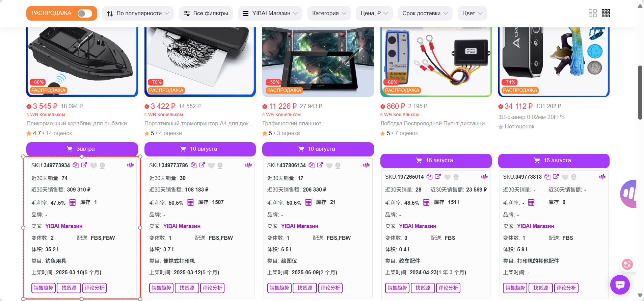Open the chat support bubble icon
Viewport: 644px width, 301px height.
coord(620,285)
